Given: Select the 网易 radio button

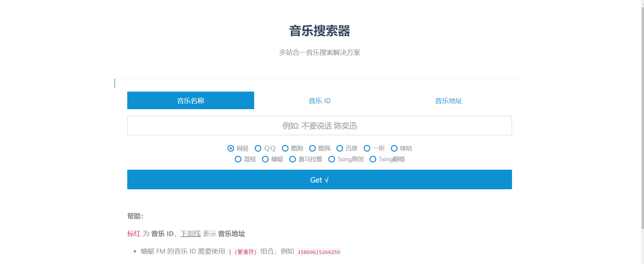Looking at the screenshot, I should click(x=231, y=148).
